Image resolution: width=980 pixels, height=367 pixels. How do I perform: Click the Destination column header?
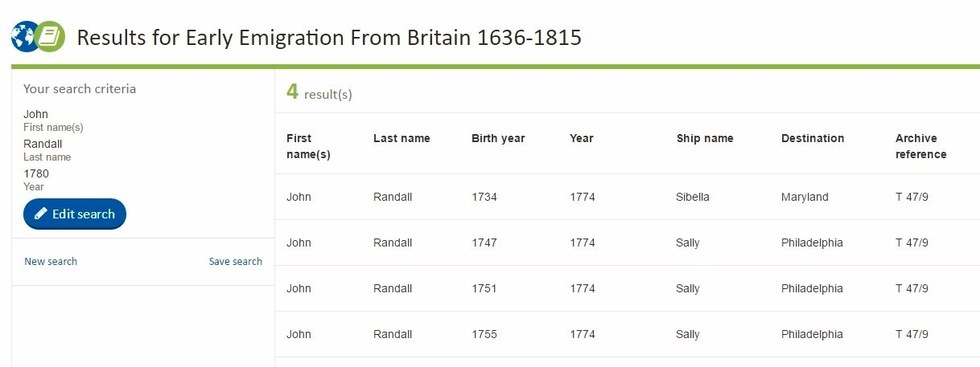812,138
